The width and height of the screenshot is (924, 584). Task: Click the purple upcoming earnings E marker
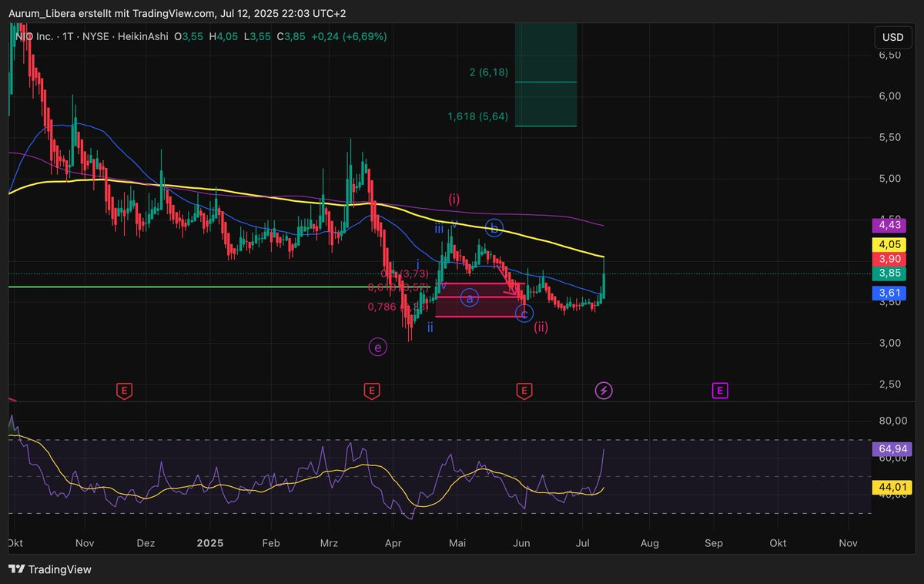[720, 391]
